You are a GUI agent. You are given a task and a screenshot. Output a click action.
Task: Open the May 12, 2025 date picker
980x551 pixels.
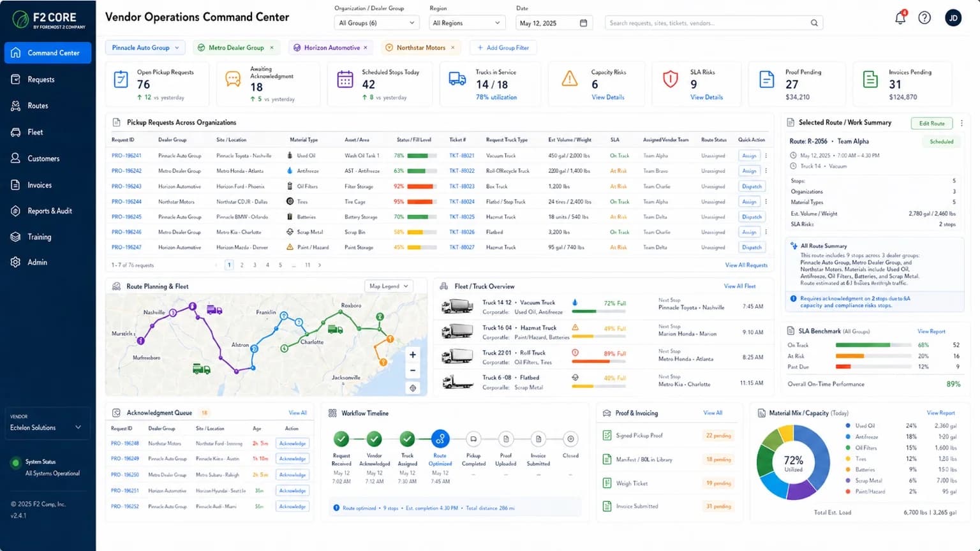[553, 23]
